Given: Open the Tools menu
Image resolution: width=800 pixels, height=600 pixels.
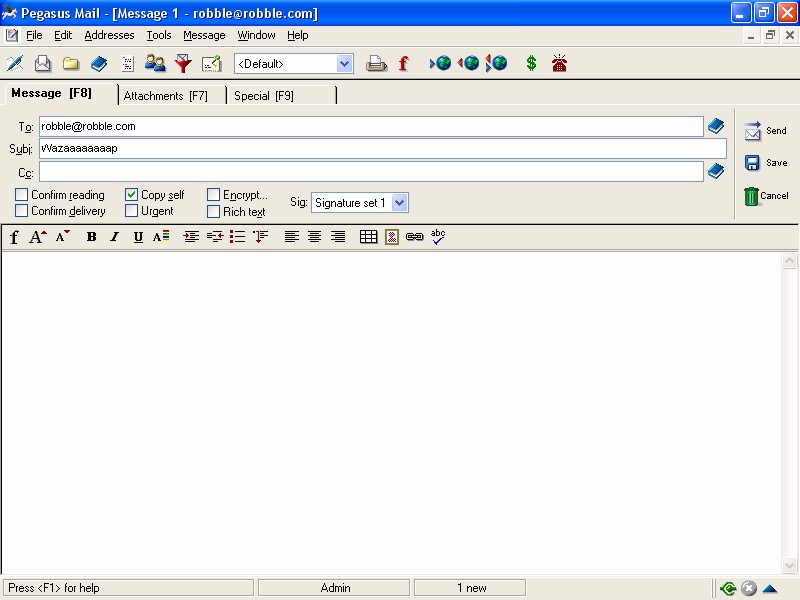Looking at the screenshot, I should tap(159, 35).
